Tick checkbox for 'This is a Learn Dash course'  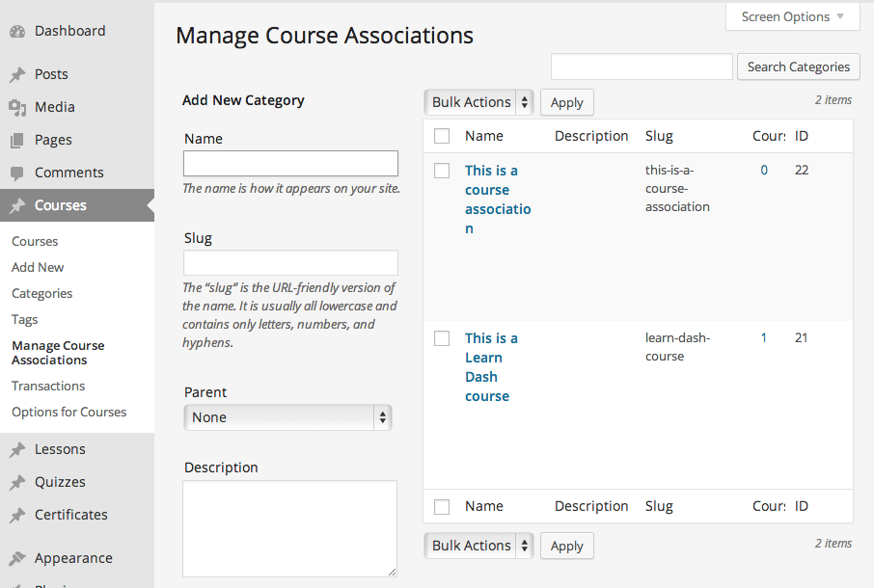pos(442,338)
